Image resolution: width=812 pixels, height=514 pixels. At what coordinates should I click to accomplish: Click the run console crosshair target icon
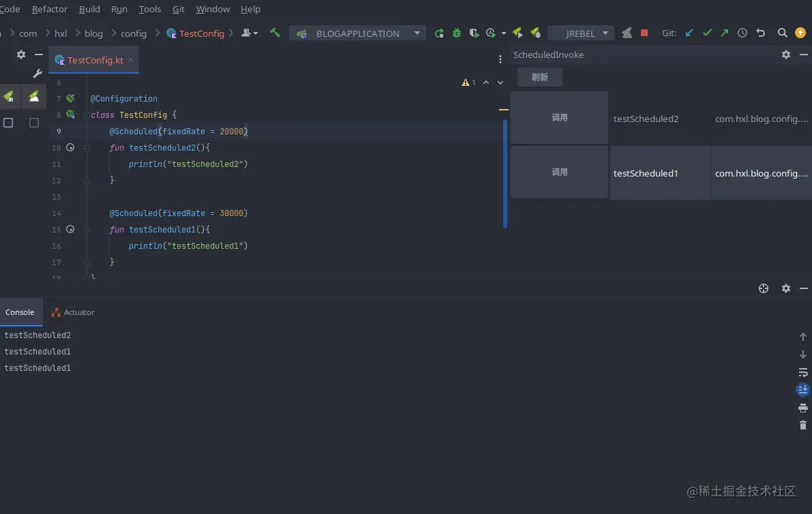pos(764,288)
